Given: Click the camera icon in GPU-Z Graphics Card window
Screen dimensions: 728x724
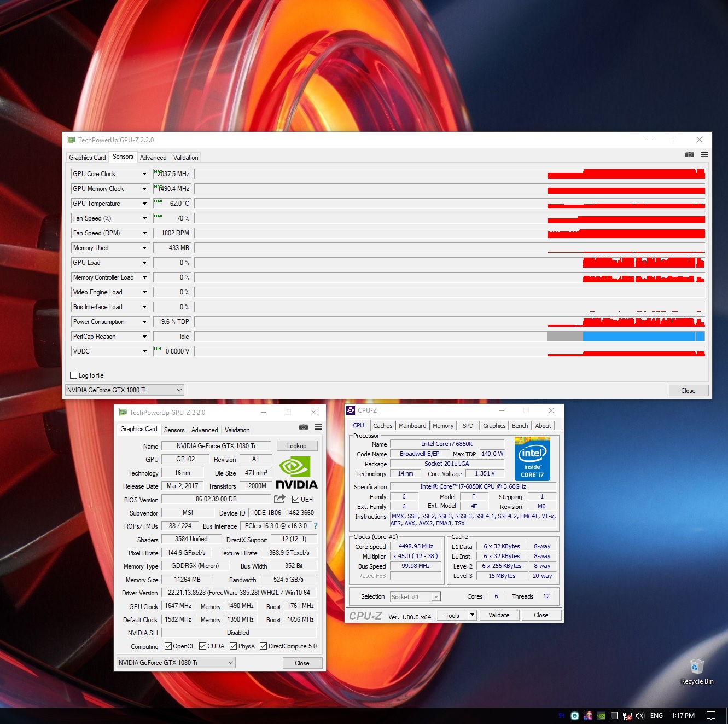Looking at the screenshot, I should [304, 427].
